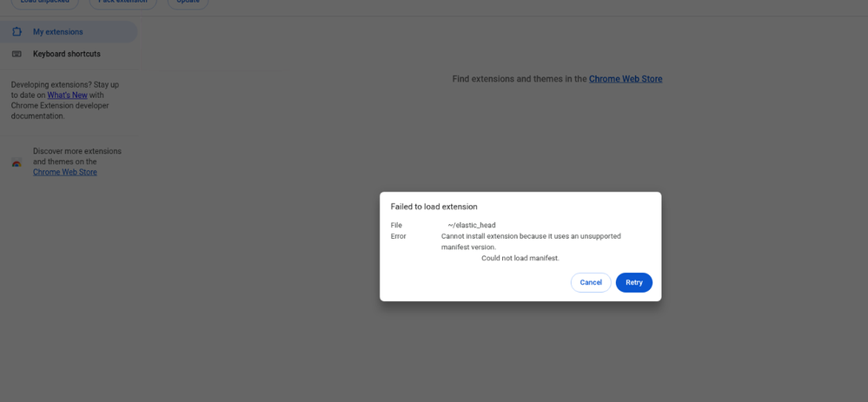Click the unsupported manifest version error text
This screenshot has width=868, height=402.
click(x=530, y=241)
